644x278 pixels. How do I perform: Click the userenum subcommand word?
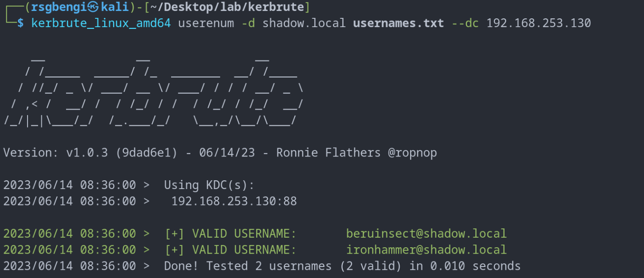coord(206,23)
